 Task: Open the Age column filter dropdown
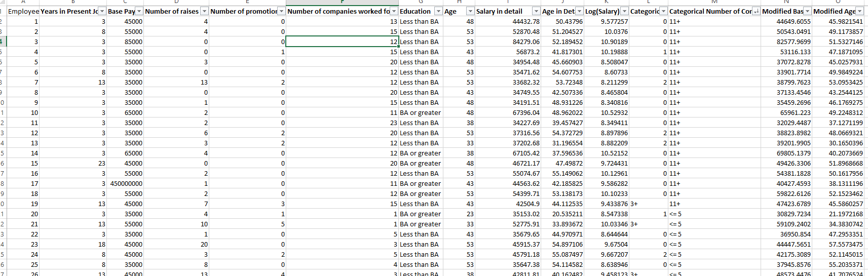470,11
